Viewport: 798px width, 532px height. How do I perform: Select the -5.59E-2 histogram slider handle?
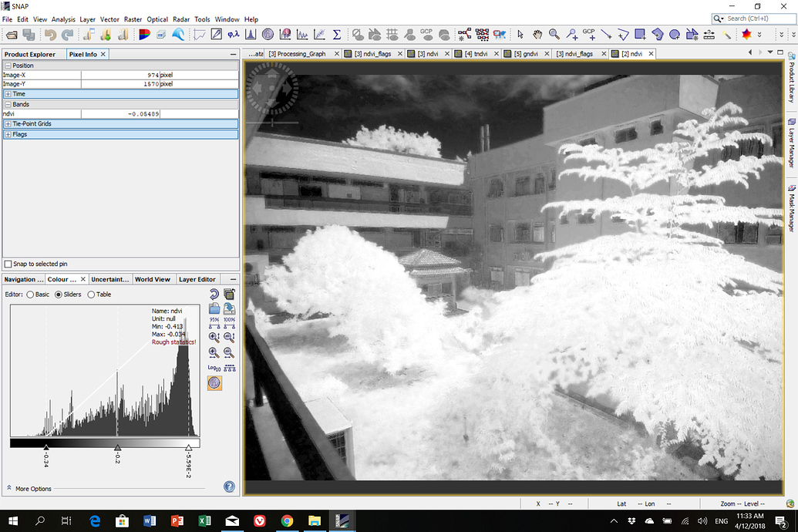(188, 447)
